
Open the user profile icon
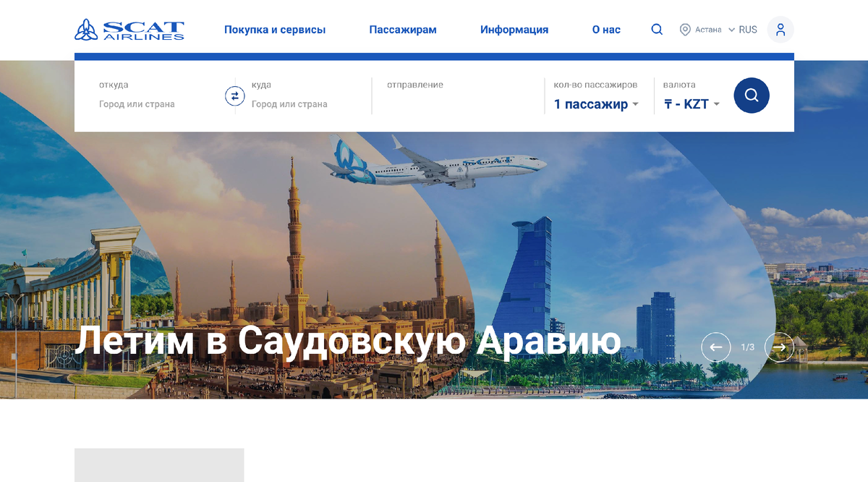coord(780,30)
